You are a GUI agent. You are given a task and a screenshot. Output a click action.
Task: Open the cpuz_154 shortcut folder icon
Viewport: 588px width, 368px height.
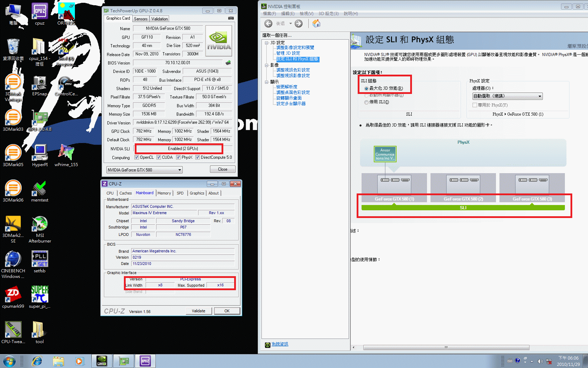coord(40,52)
